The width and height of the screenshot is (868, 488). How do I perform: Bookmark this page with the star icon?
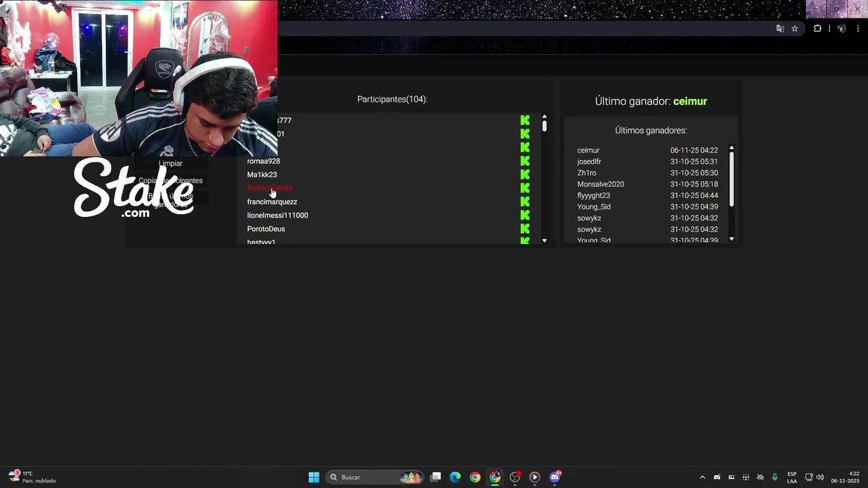(795, 28)
